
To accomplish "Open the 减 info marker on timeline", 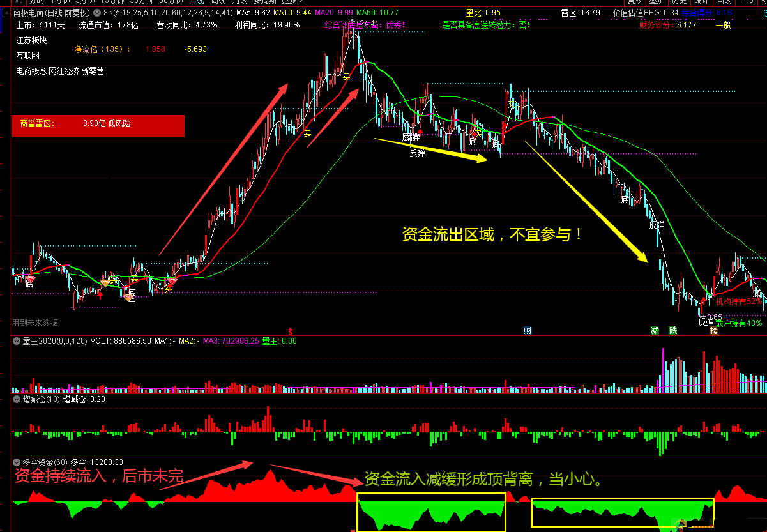I will pos(655,330).
